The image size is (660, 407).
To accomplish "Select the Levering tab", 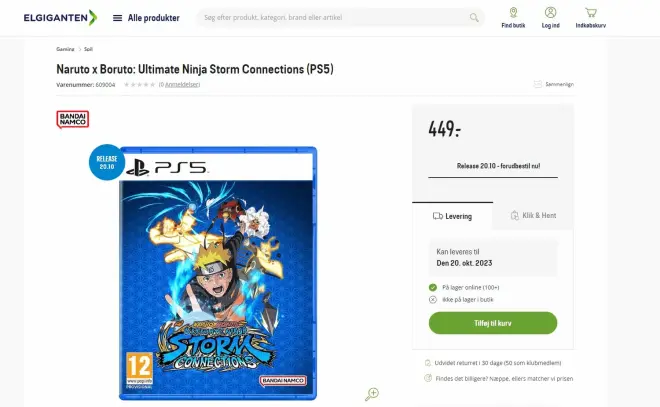I will tap(452, 216).
